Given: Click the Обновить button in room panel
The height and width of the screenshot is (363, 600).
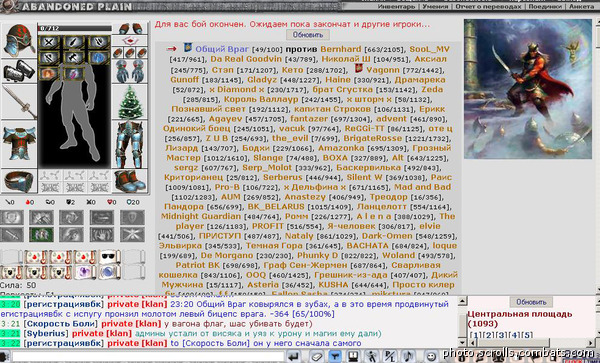Looking at the screenshot, I should click(x=531, y=302).
